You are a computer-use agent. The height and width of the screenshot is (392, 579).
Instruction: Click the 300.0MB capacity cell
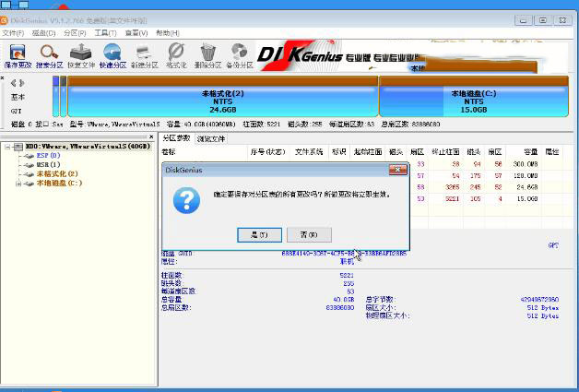click(x=526, y=164)
